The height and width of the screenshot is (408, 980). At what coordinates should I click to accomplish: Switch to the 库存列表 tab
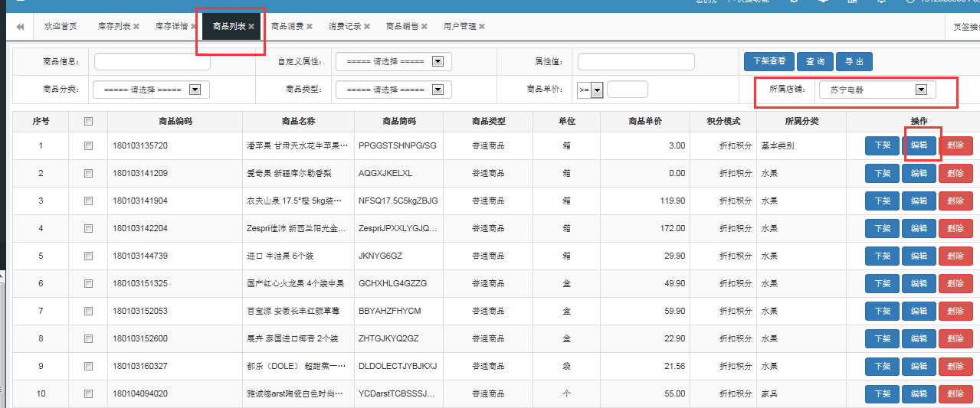pos(113,26)
